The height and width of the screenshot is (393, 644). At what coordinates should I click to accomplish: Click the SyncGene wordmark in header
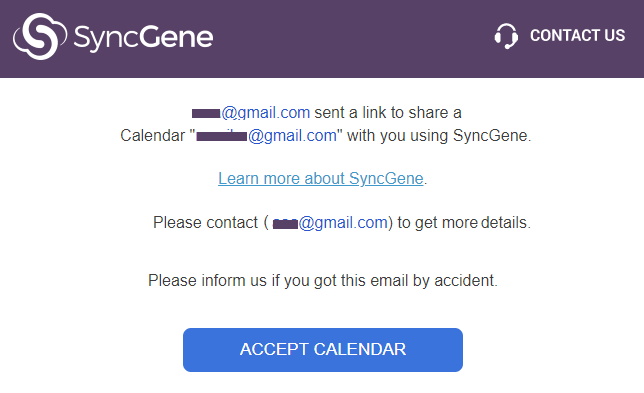pyautogui.click(x=143, y=38)
